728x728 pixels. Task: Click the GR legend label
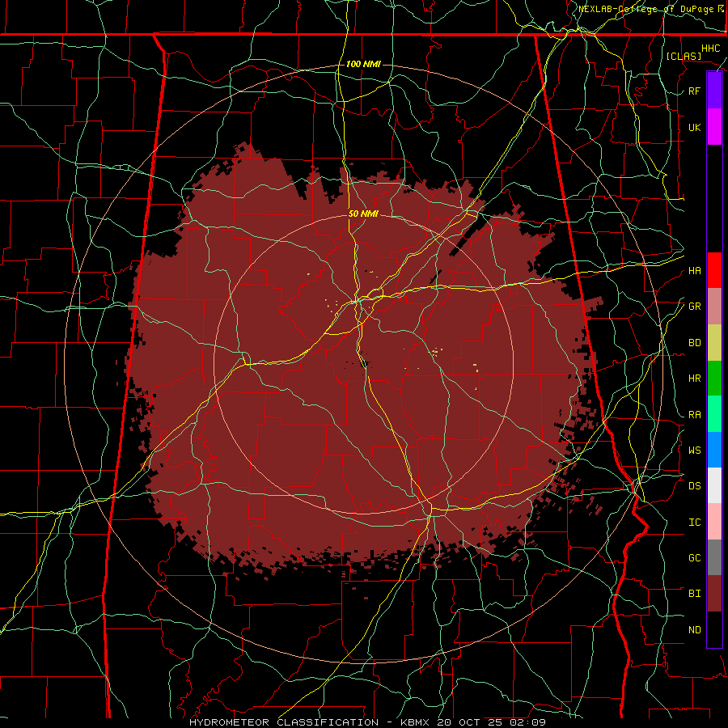coord(695,307)
